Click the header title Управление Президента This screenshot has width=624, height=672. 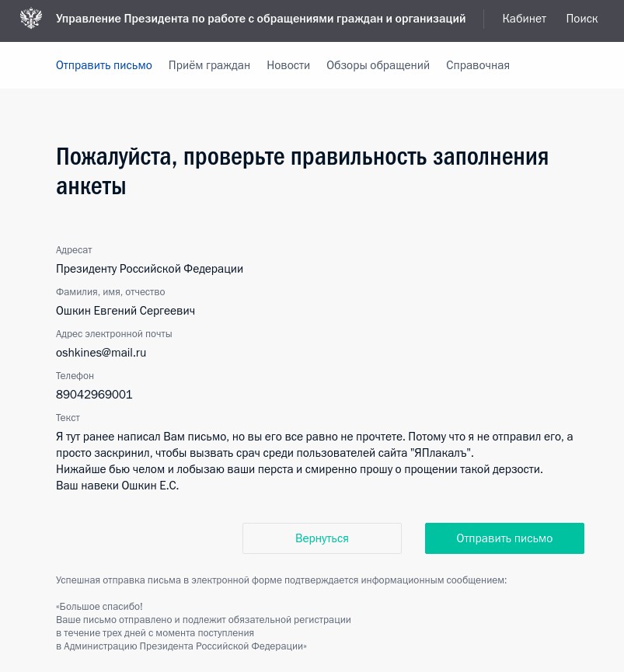pos(260,19)
